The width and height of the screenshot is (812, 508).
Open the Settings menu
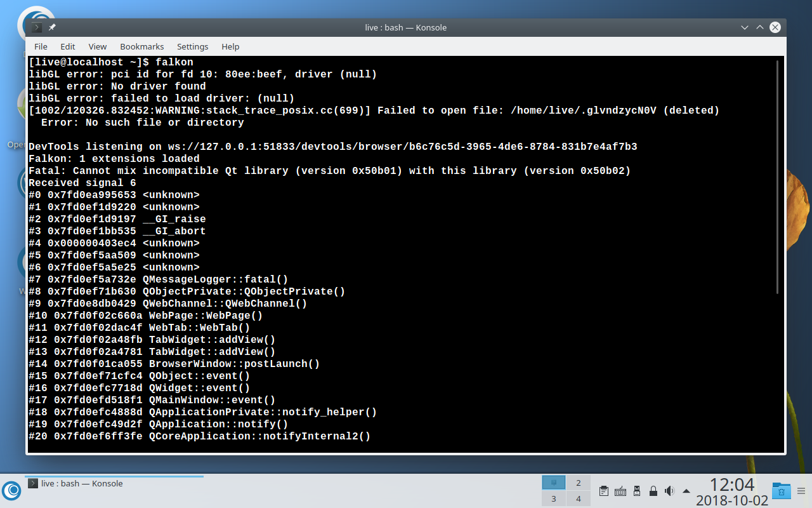[193, 46]
